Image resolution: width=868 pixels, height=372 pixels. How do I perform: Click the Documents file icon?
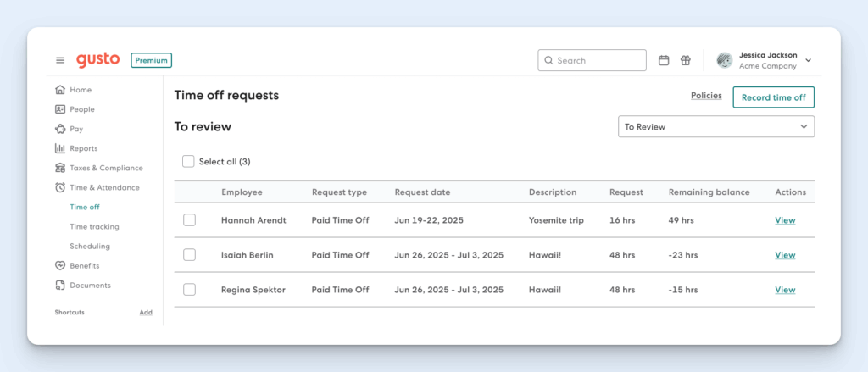click(60, 285)
